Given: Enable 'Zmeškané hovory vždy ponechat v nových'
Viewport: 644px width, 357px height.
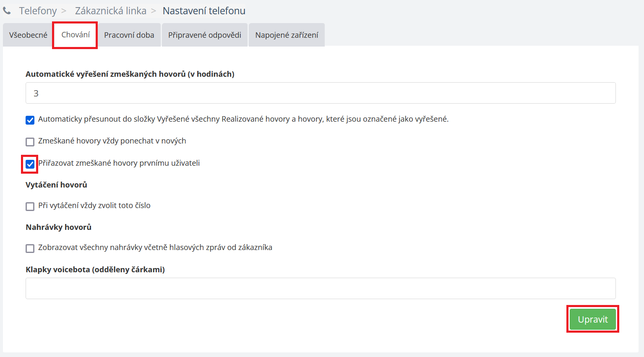Looking at the screenshot, I should pos(30,142).
